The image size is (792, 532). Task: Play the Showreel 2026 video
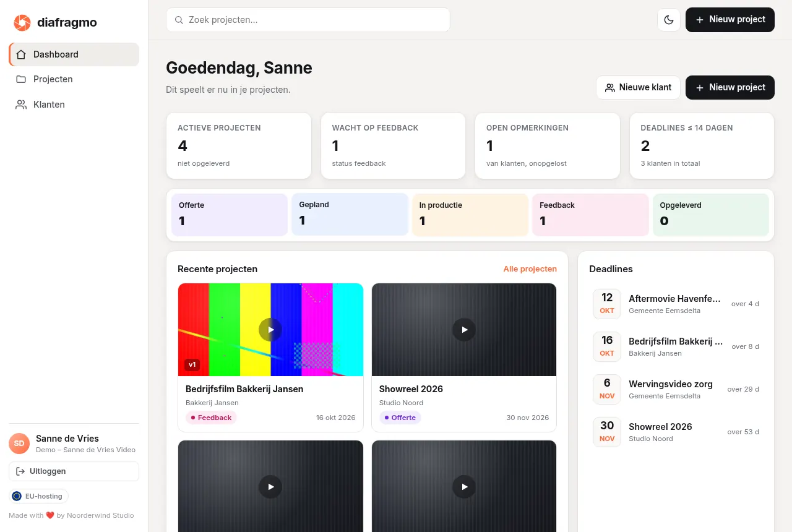(464, 330)
